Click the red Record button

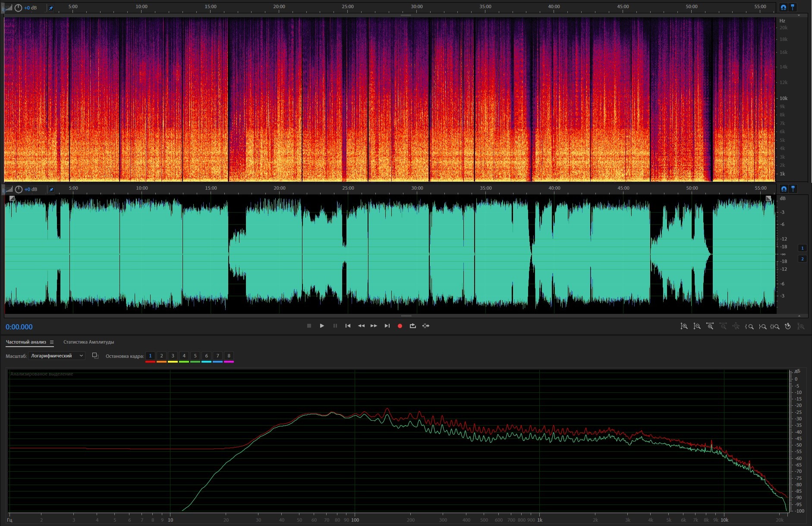[x=400, y=326]
